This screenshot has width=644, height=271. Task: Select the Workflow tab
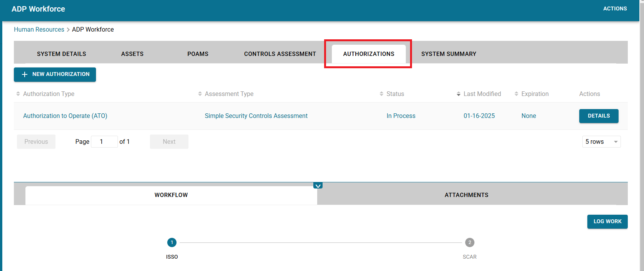click(171, 195)
